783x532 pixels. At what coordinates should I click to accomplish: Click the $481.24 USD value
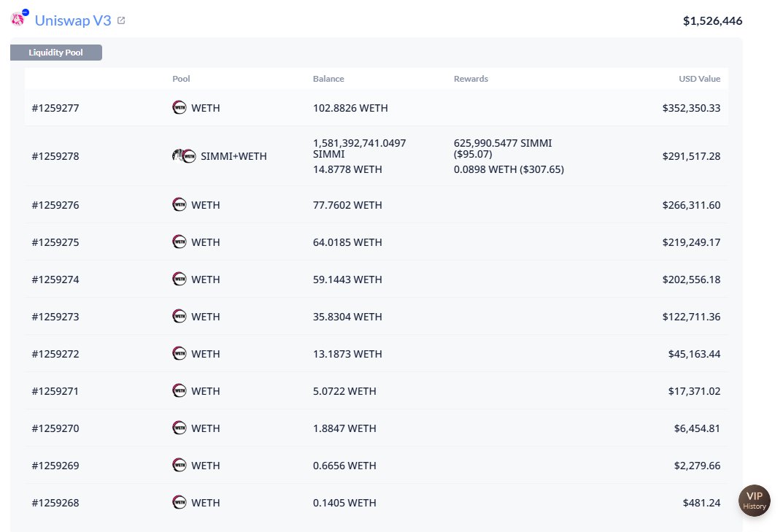click(701, 503)
